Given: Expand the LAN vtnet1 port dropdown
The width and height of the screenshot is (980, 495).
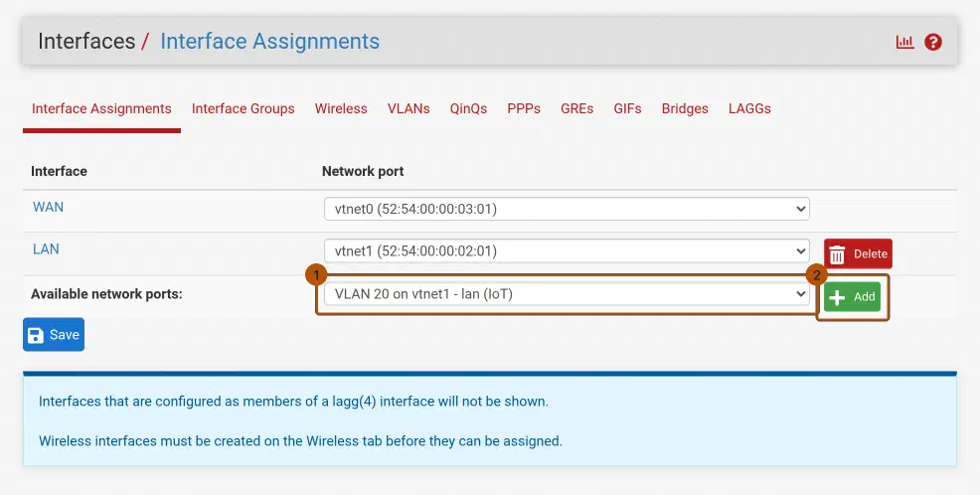Looking at the screenshot, I should 567,250.
